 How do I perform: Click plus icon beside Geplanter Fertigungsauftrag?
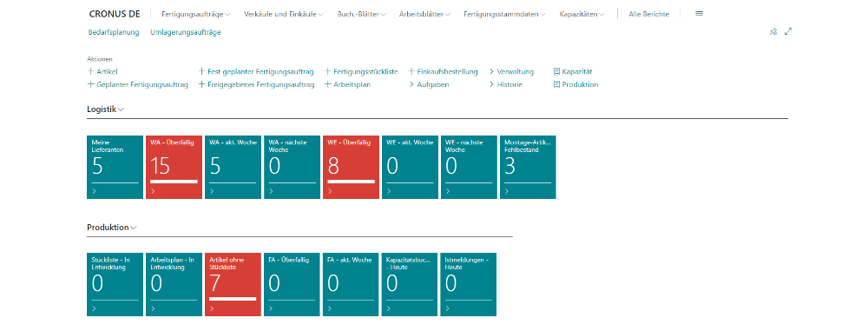coord(91,85)
